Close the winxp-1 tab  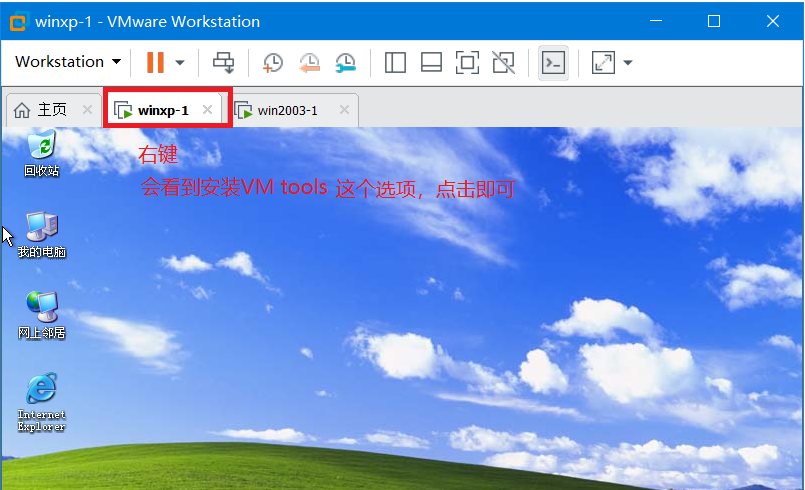tap(207, 109)
